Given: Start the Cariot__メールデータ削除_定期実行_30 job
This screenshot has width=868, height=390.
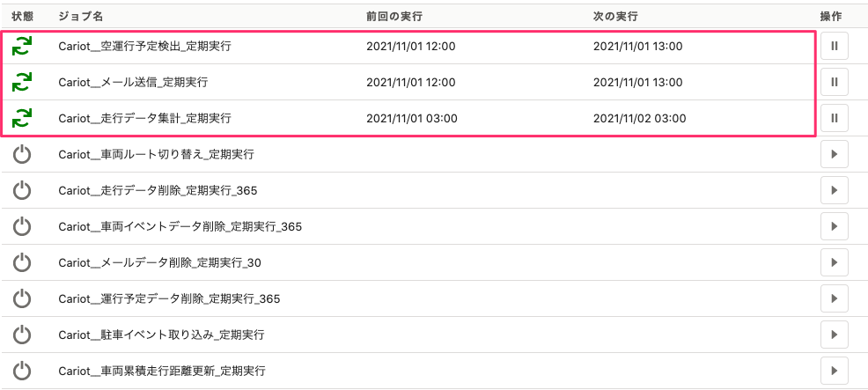Looking at the screenshot, I should pos(835,262).
